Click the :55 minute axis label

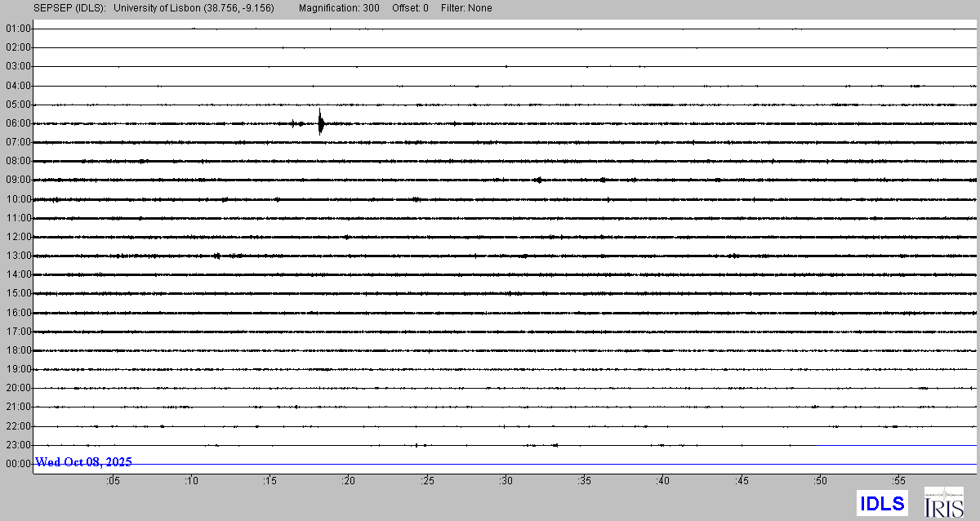coord(899,481)
